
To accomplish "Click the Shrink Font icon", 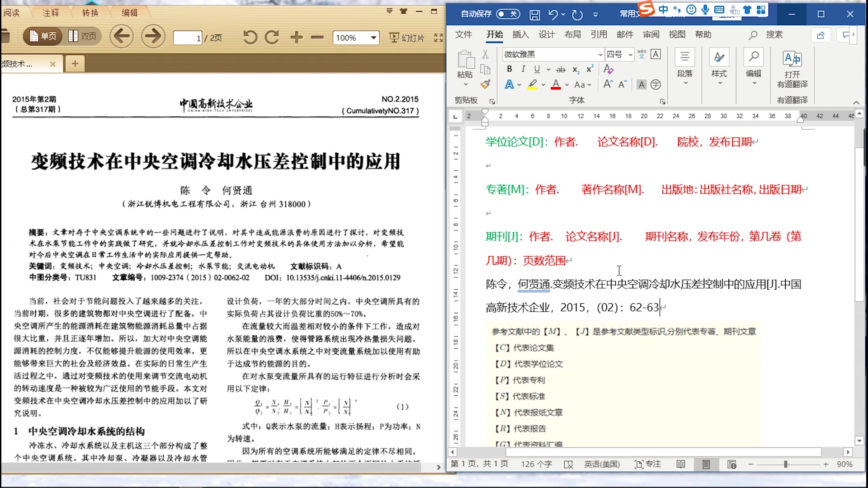I will pos(622,84).
